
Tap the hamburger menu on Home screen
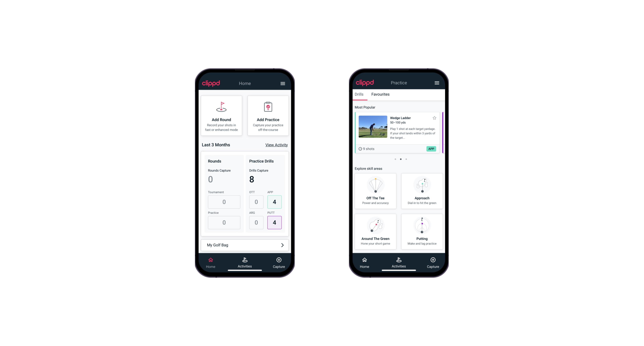(x=283, y=83)
